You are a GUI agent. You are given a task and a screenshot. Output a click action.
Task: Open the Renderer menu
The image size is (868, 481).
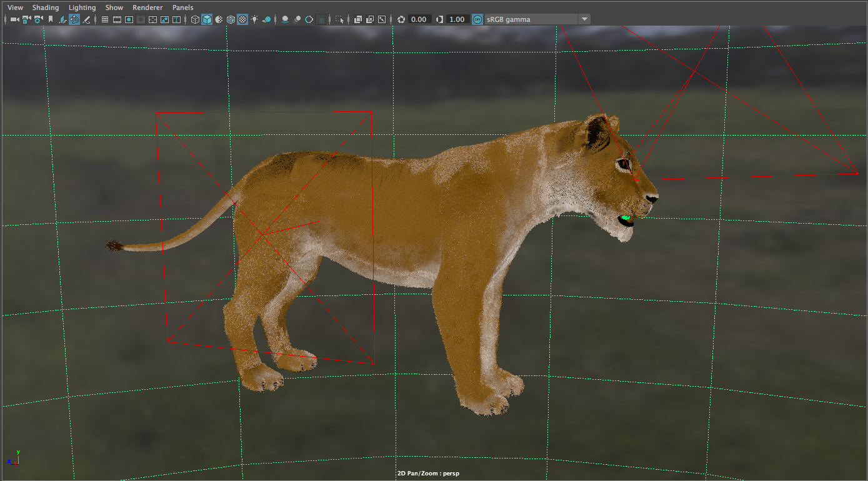pos(147,7)
